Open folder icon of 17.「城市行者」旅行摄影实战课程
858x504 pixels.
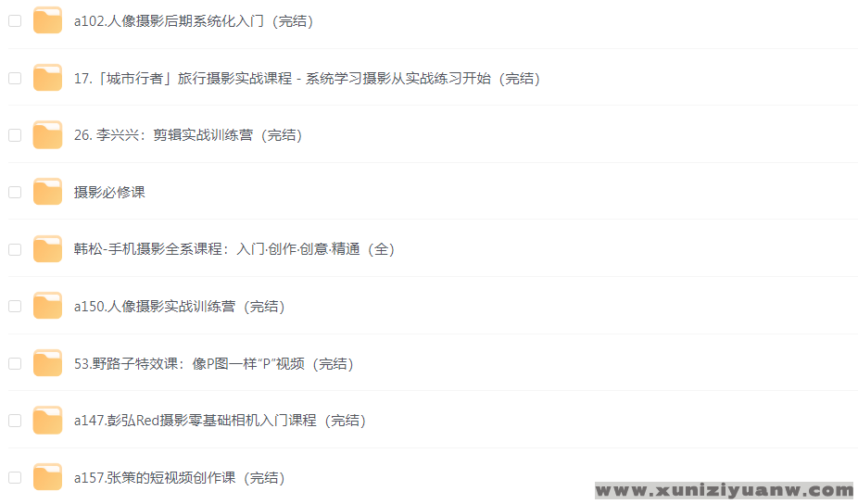pyautogui.click(x=47, y=78)
